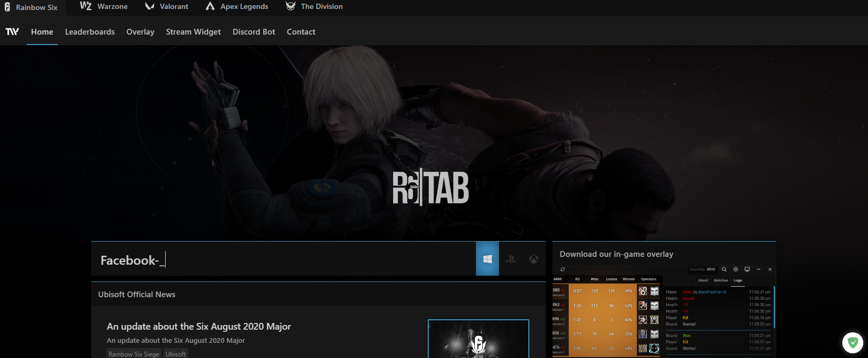Open the Rainbow Six game tab
Viewport: 868px width, 358px height.
[x=31, y=7]
